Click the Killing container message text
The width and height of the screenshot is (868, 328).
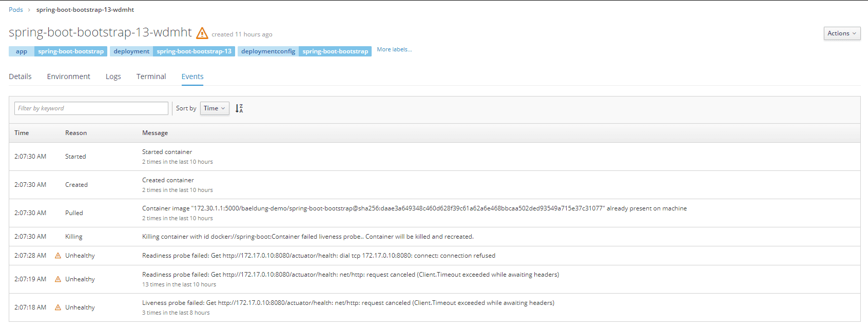coord(308,237)
